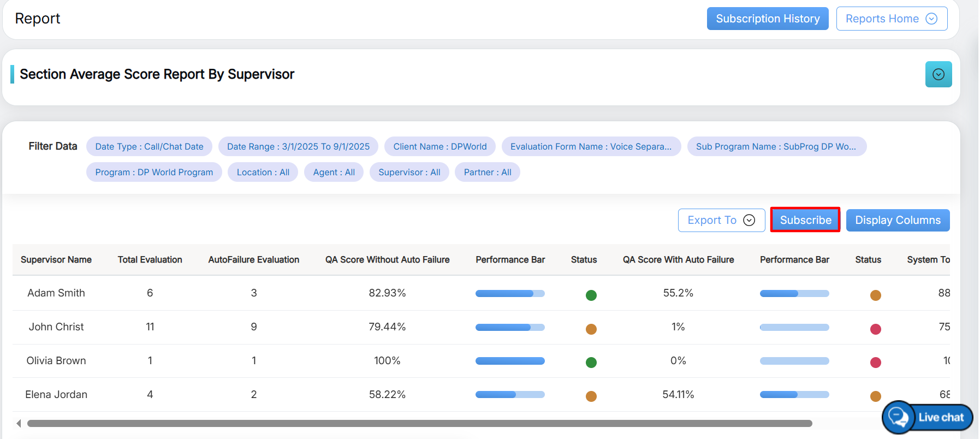Image resolution: width=980 pixels, height=439 pixels.
Task: Expand the Export To dropdown
Action: click(721, 220)
